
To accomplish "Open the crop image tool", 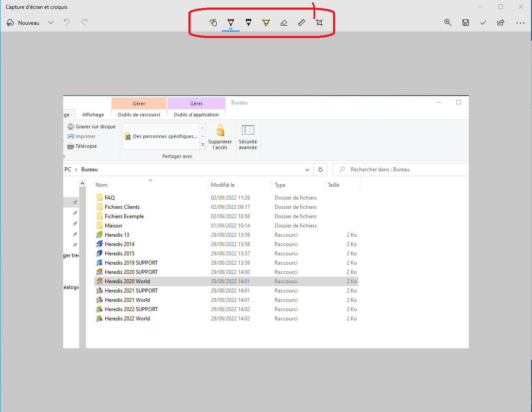I will coord(319,23).
